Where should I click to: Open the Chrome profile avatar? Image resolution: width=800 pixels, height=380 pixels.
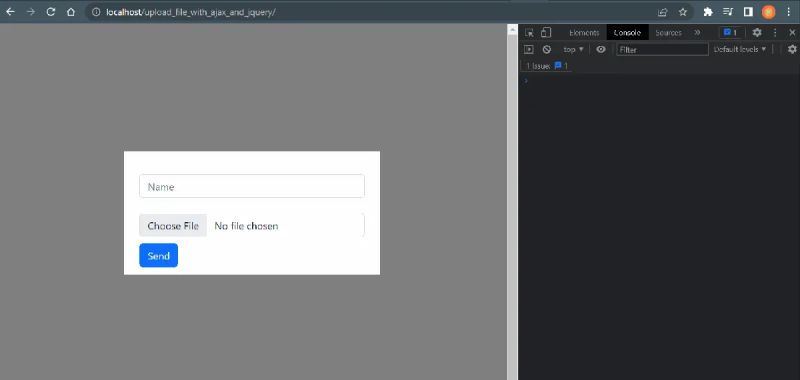point(768,12)
